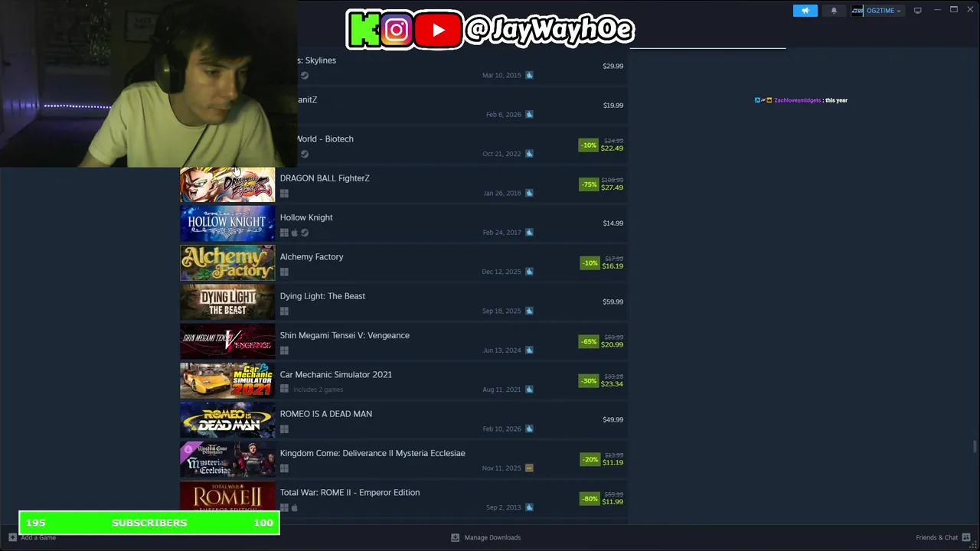Viewport: 980px width, 551px height.
Task: Open the Kingdom Come Mysteria Ecclesiae capsule image
Action: click(x=227, y=459)
